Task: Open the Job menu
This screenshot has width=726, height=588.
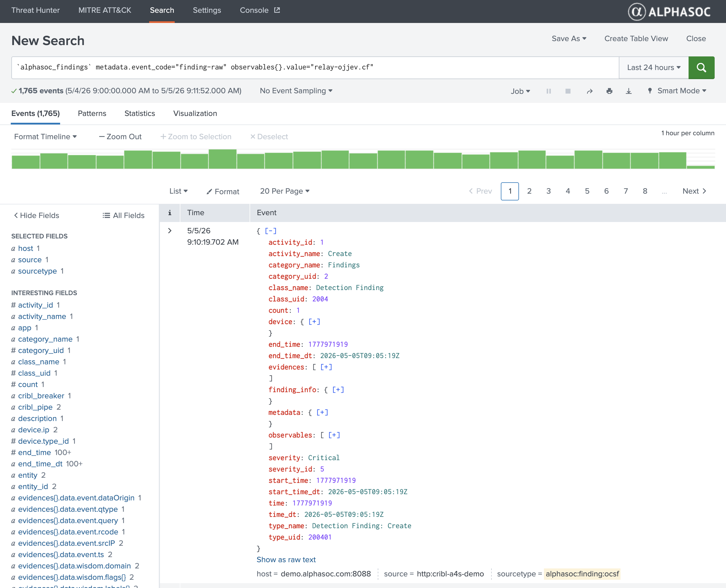Action: click(520, 91)
